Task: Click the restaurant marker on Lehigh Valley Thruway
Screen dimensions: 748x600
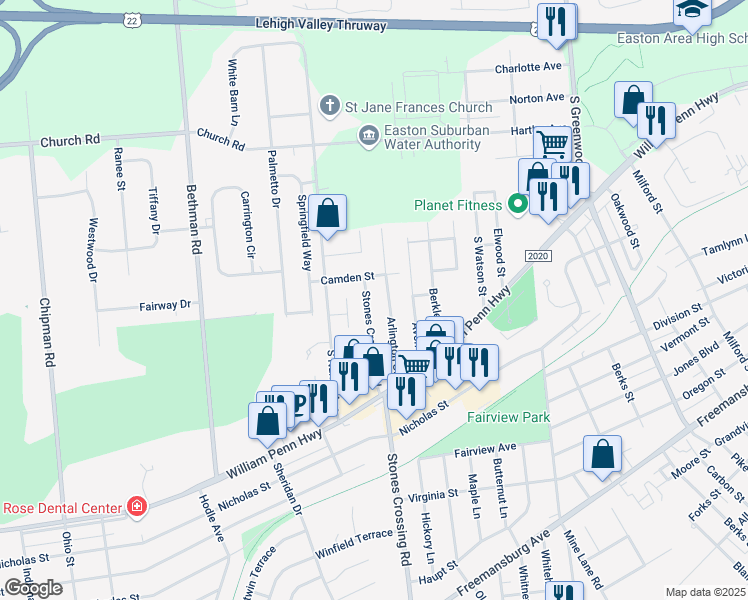Action: pos(556,24)
